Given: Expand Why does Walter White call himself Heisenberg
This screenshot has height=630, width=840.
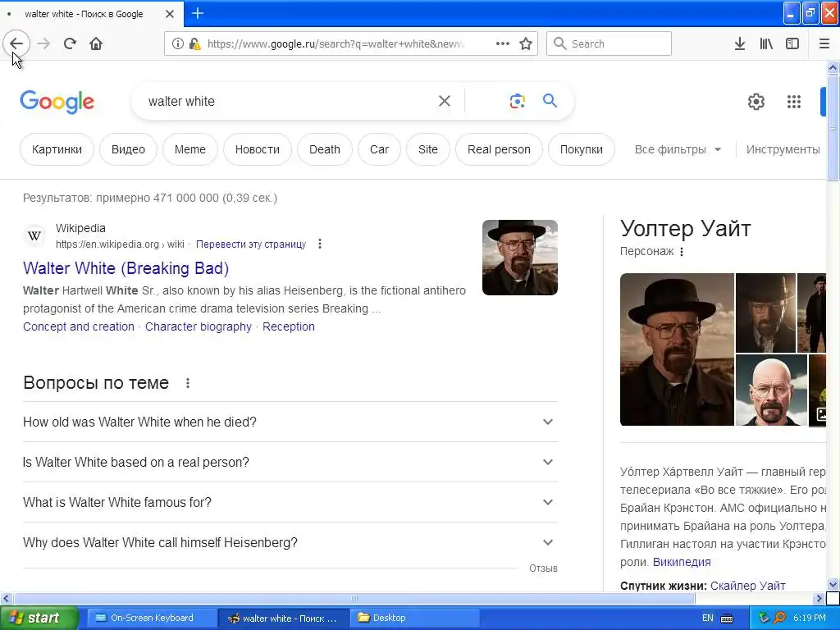Looking at the screenshot, I should coord(290,543).
